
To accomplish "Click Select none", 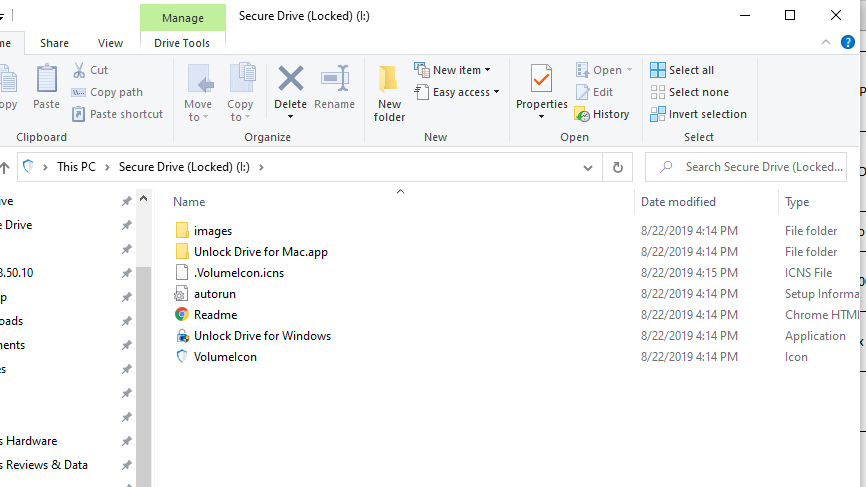I will click(x=689, y=92).
